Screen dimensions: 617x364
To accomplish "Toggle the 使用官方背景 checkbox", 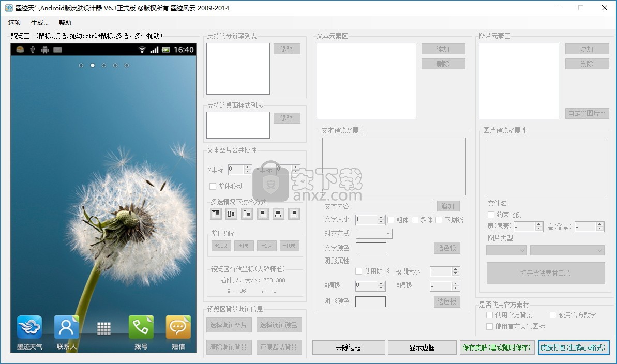I will 490,315.
